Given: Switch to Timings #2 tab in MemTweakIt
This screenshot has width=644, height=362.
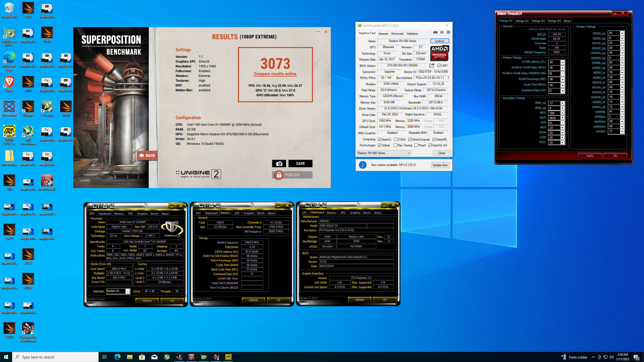Looking at the screenshot, I should tap(521, 21).
